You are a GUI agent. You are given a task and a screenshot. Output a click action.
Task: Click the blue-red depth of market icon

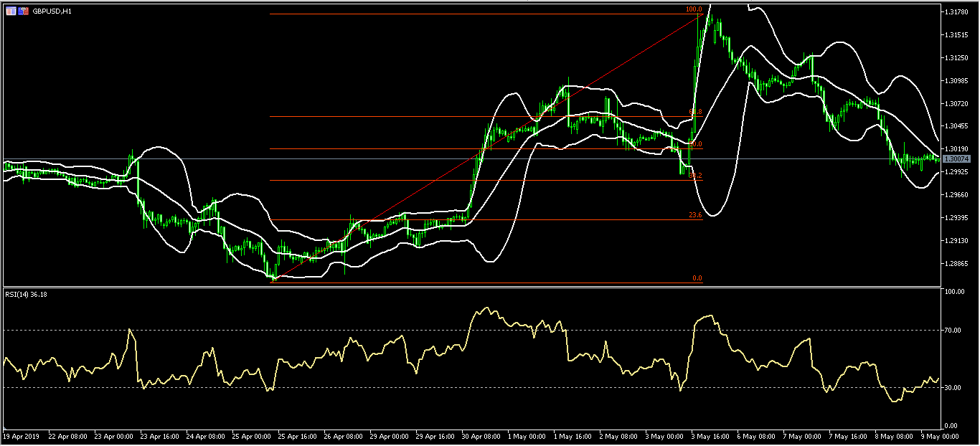[x=24, y=11]
